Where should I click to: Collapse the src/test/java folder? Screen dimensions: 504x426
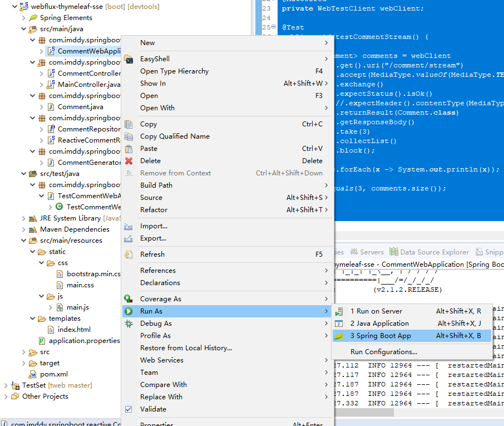point(23,174)
